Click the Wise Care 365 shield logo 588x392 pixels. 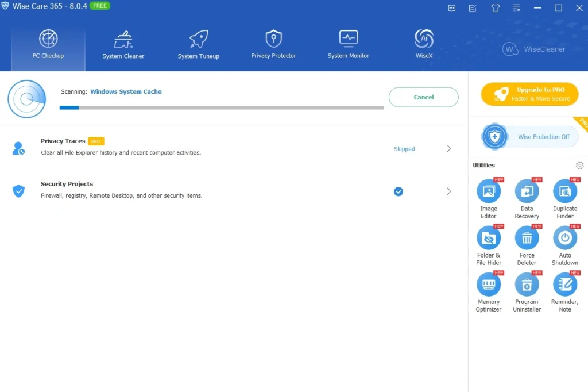5,6
